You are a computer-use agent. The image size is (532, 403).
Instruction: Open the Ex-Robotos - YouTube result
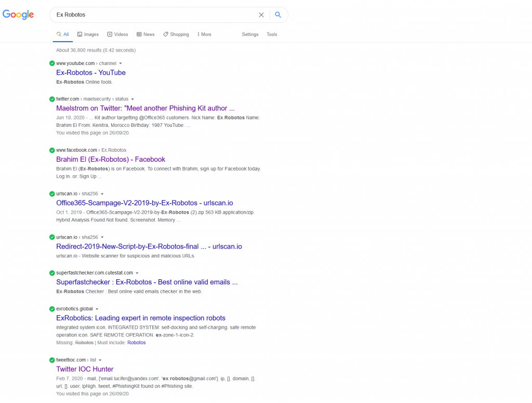91,73
